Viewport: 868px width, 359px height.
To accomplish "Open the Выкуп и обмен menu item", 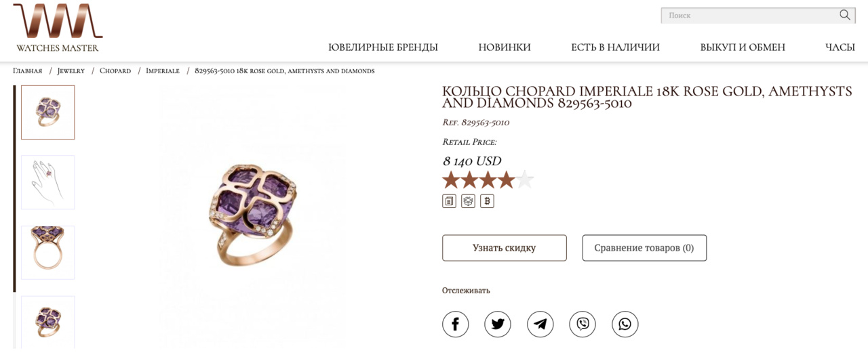I will pyautogui.click(x=743, y=47).
